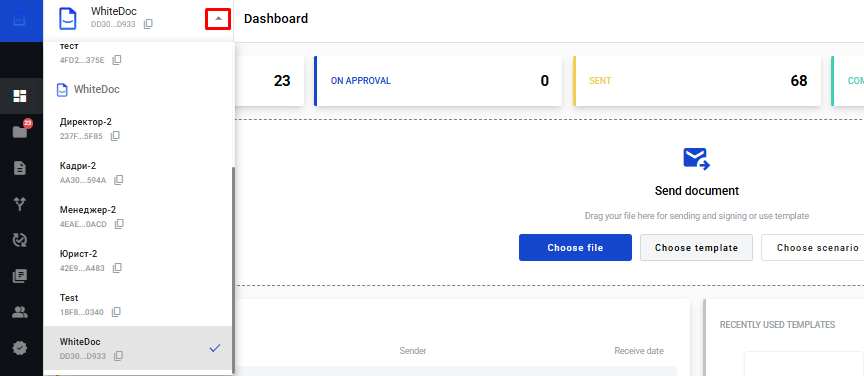The width and height of the screenshot is (864, 376).
Task: Click the account list scrollbar
Action: pos(233,270)
